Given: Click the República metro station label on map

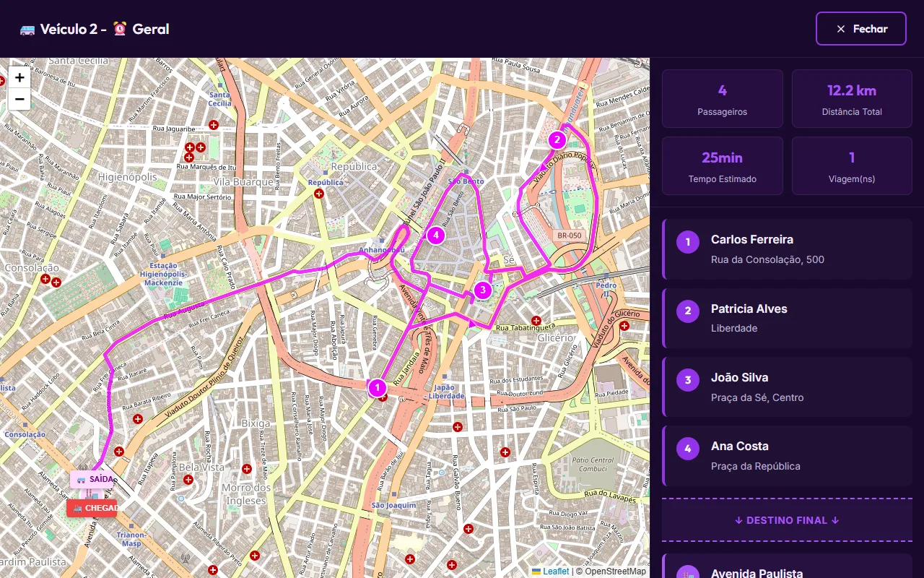Looking at the screenshot, I should pyautogui.click(x=326, y=183).
